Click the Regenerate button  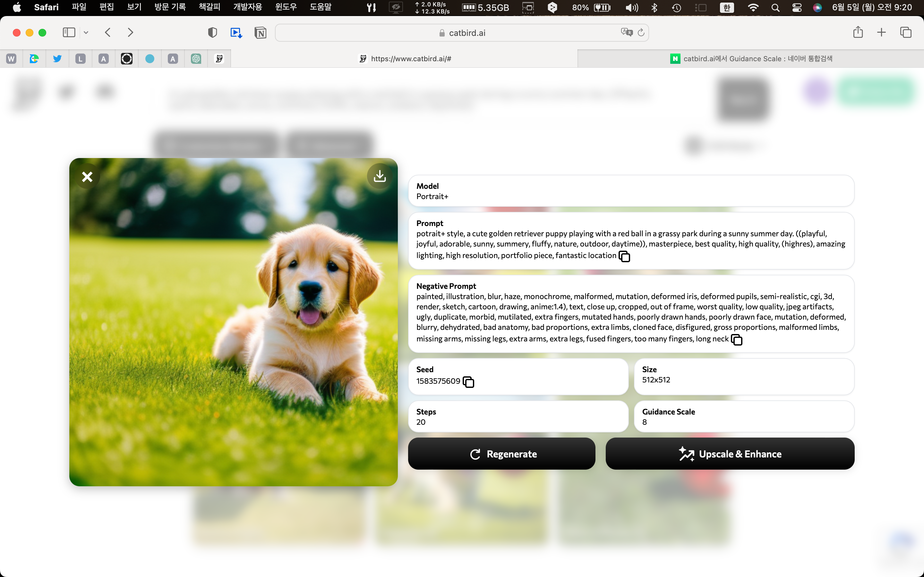pyautogui.click(x=501, y=454)
